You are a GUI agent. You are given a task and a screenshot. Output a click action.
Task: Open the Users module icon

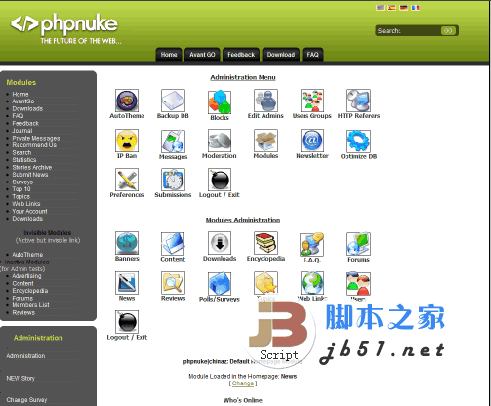coord(358,284)
